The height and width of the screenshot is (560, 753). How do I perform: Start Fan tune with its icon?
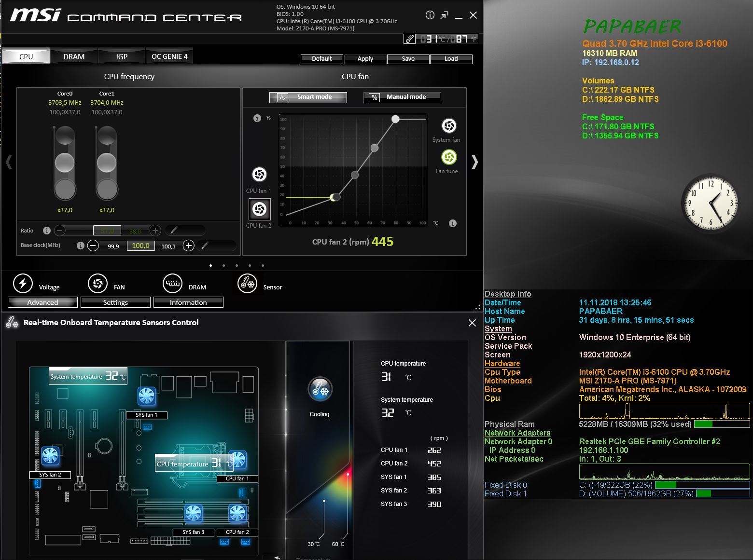(x=449, y=157)
